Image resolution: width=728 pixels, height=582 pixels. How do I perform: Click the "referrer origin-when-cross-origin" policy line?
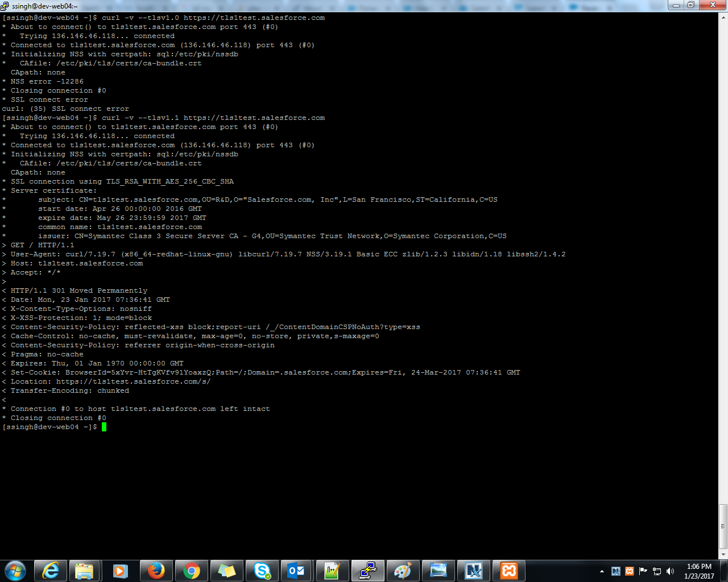click(x=138, y=345)
